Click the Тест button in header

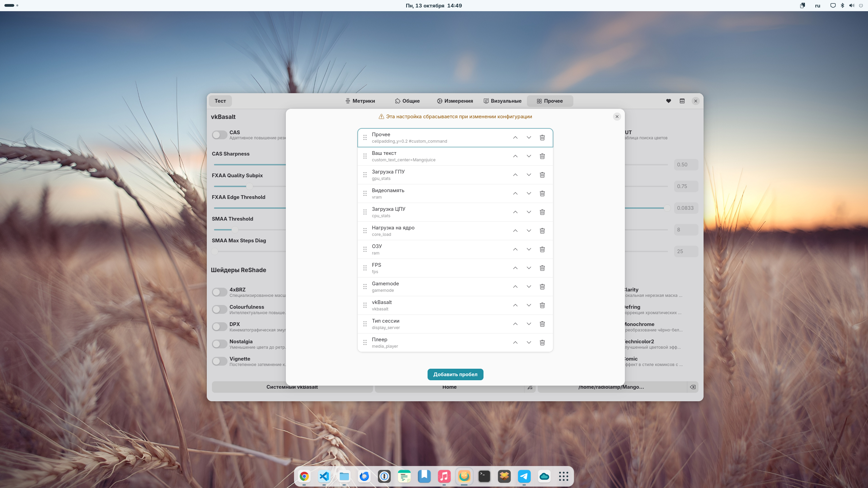pos(220,101)
